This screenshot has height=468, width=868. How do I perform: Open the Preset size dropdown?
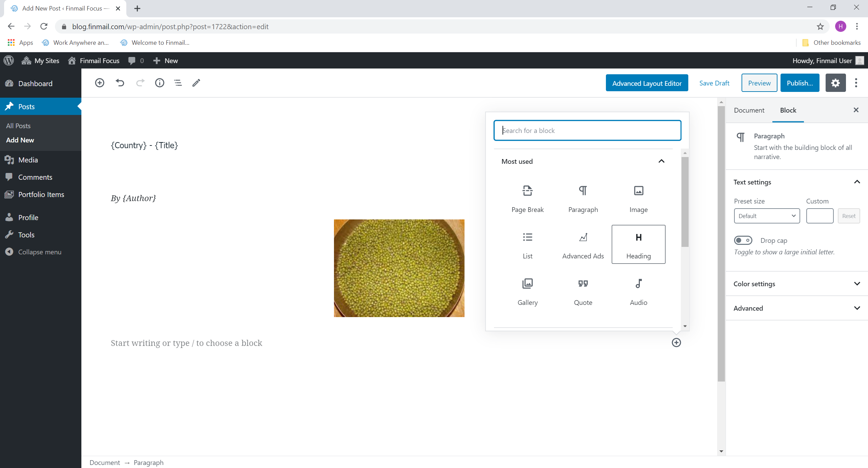[x=767, y=216]
